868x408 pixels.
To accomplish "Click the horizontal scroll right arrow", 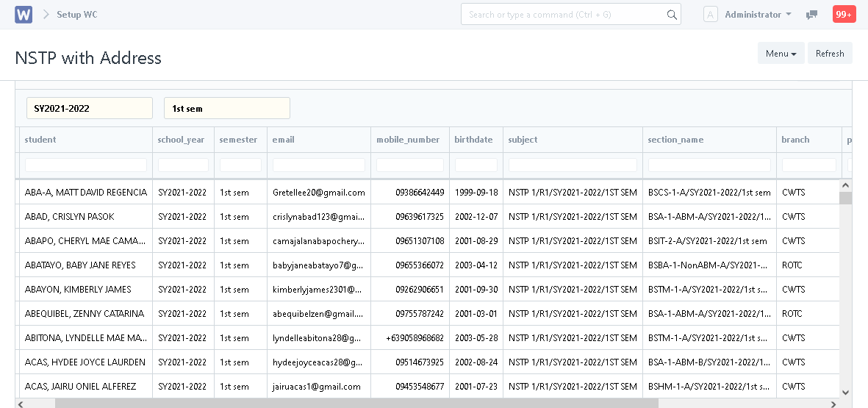I will [835, 404].
